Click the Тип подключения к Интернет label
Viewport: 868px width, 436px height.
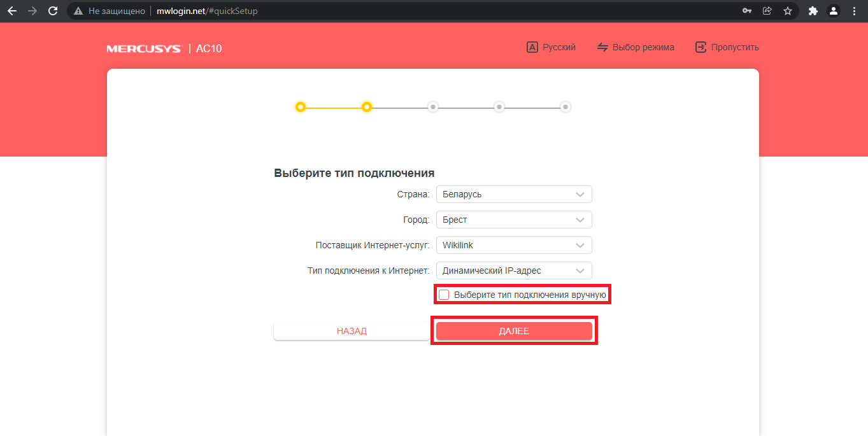[x=369, y=271]
